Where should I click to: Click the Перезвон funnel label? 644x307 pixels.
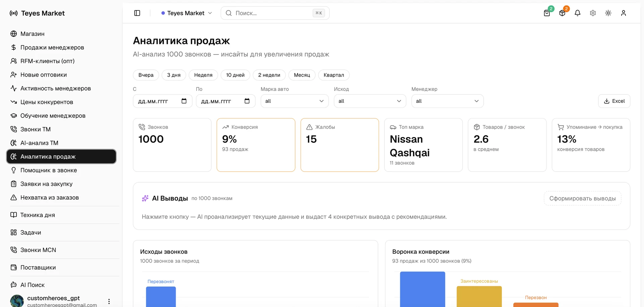click(536, 298)
